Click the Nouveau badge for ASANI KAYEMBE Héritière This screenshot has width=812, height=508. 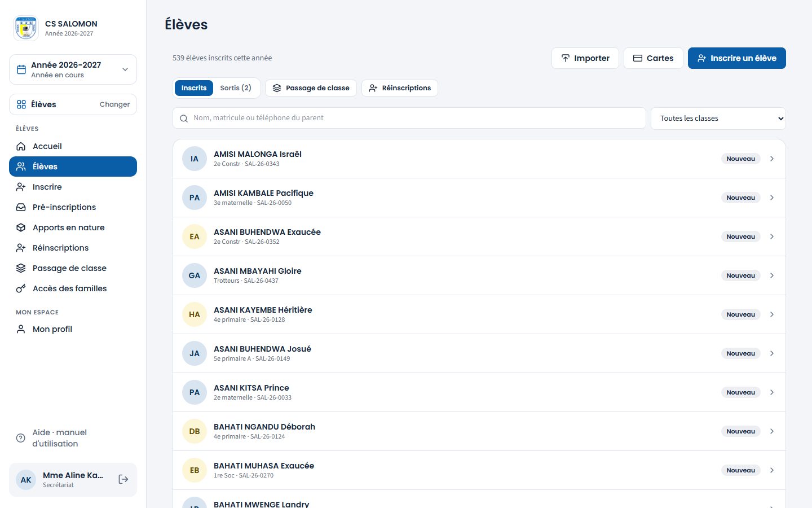pos(740,314)
